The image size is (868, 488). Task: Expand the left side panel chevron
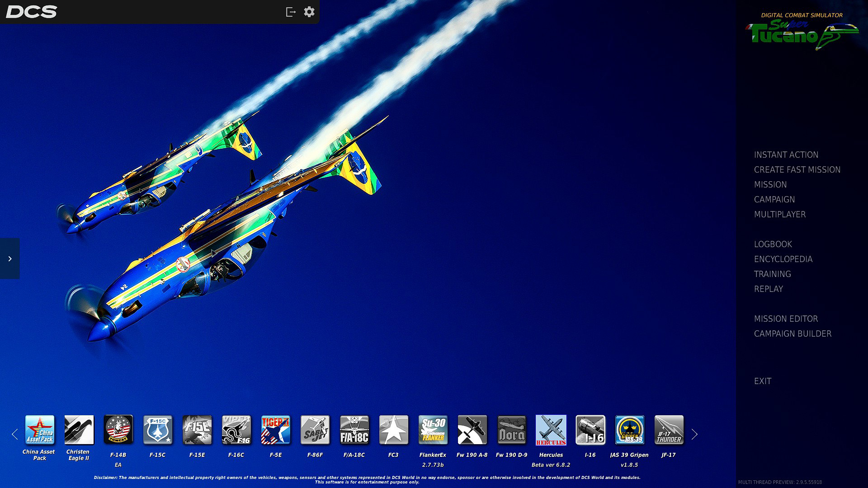[9, 258]
